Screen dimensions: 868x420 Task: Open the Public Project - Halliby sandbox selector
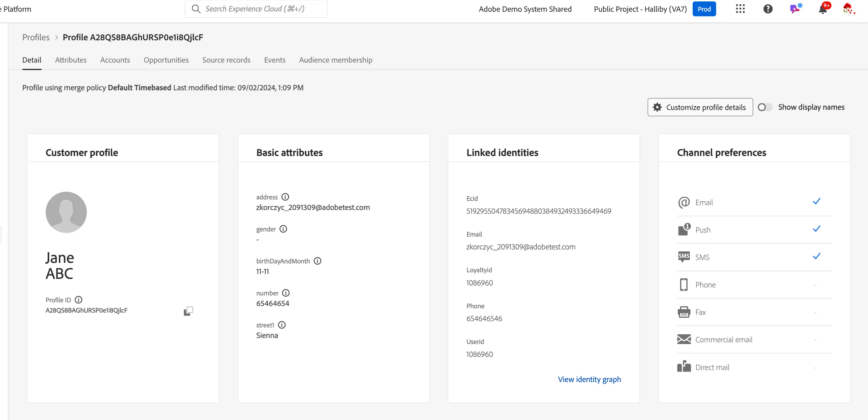point(640,9)
